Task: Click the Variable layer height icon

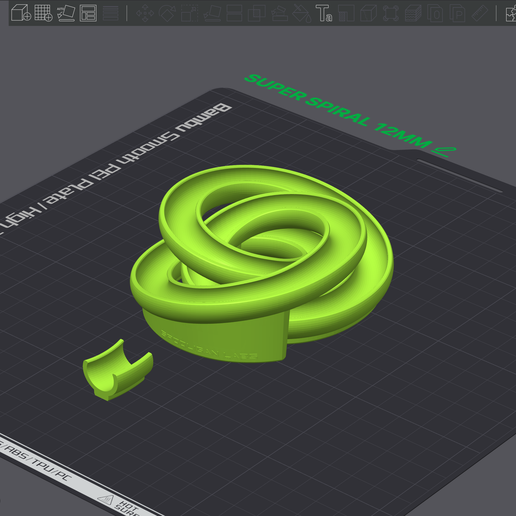Action: tap(111, 13)
